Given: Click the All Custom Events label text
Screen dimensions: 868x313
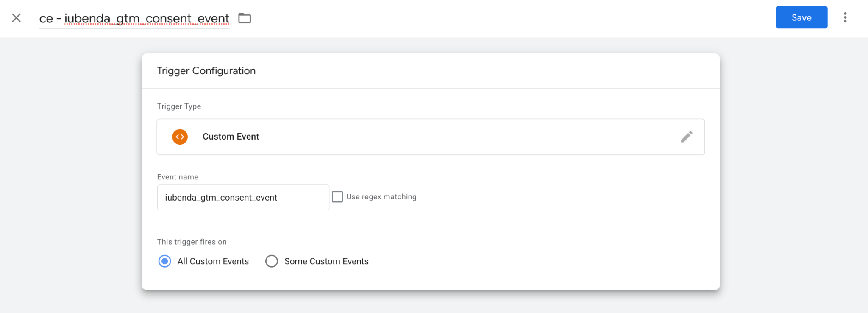Looking at the screenshot, I should pyautogui.click(x=213, y=261).
